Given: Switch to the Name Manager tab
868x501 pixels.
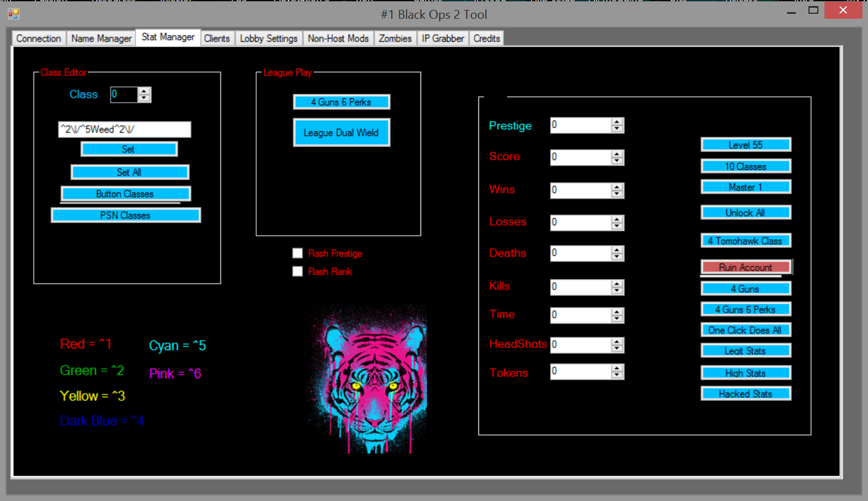Looking at the screenshot, I should [x=101, y=39].
